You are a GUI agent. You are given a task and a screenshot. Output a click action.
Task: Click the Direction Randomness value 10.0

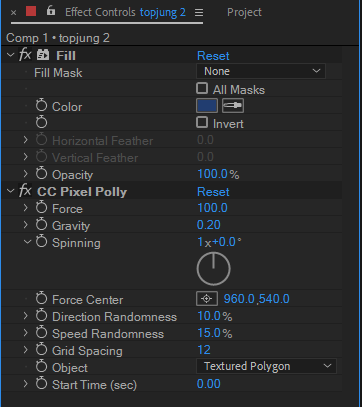point(209,316)
